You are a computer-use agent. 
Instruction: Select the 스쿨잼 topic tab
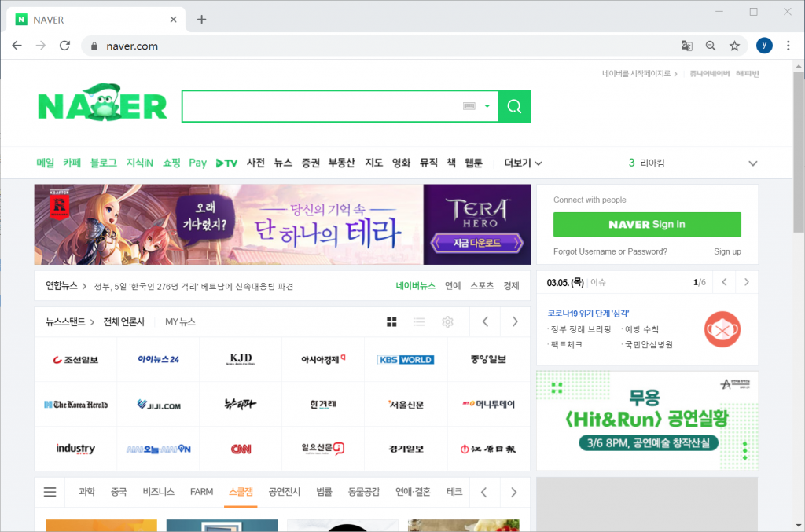pyautogui.click(x=241, y=492)
